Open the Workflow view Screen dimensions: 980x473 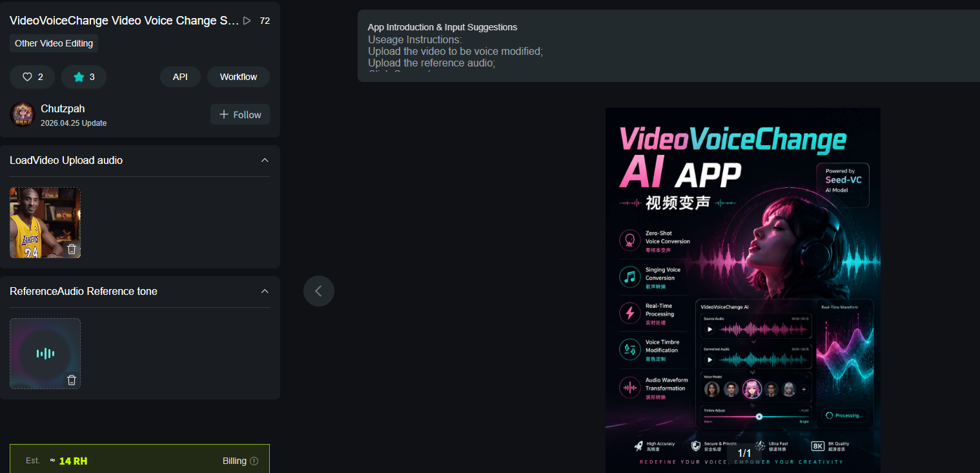[238, 77]
